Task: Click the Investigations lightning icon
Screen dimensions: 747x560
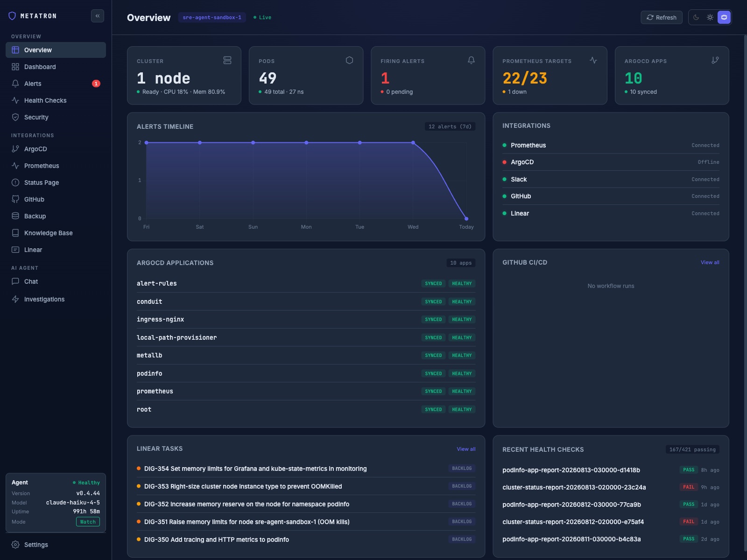Action: 15,299
